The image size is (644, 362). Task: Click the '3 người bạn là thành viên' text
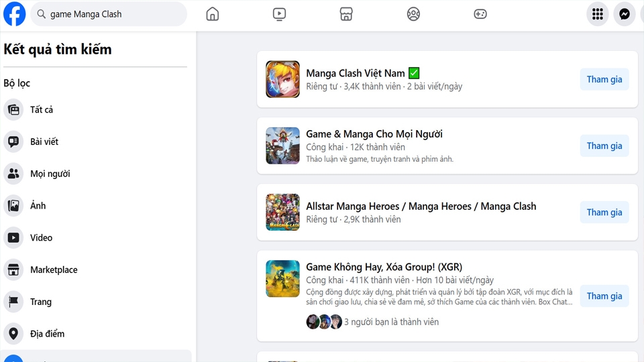point(391,322)
